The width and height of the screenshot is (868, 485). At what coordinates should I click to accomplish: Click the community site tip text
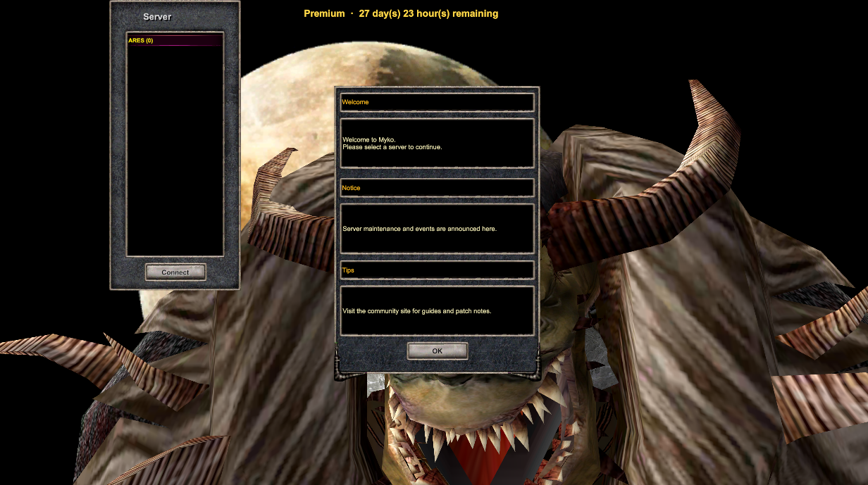point(417,311)
